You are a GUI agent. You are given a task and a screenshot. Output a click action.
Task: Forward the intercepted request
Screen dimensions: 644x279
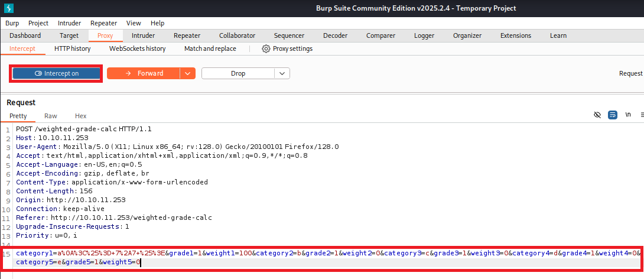tap(144, 73)
